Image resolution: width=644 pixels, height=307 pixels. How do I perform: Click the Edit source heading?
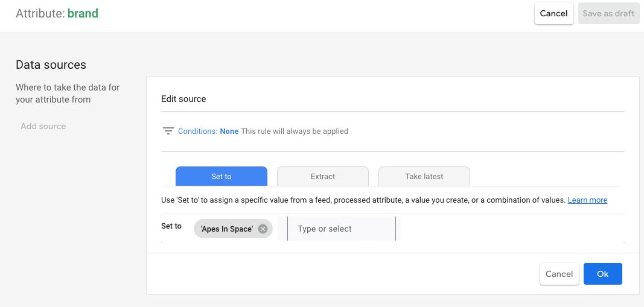[183, 99]
